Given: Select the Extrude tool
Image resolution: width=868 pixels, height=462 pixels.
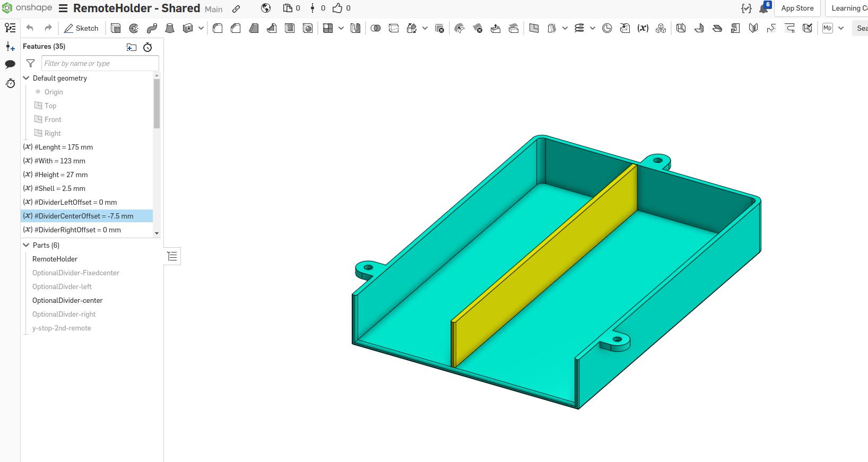Looking at the screenshot, I should tap(116, 28).
